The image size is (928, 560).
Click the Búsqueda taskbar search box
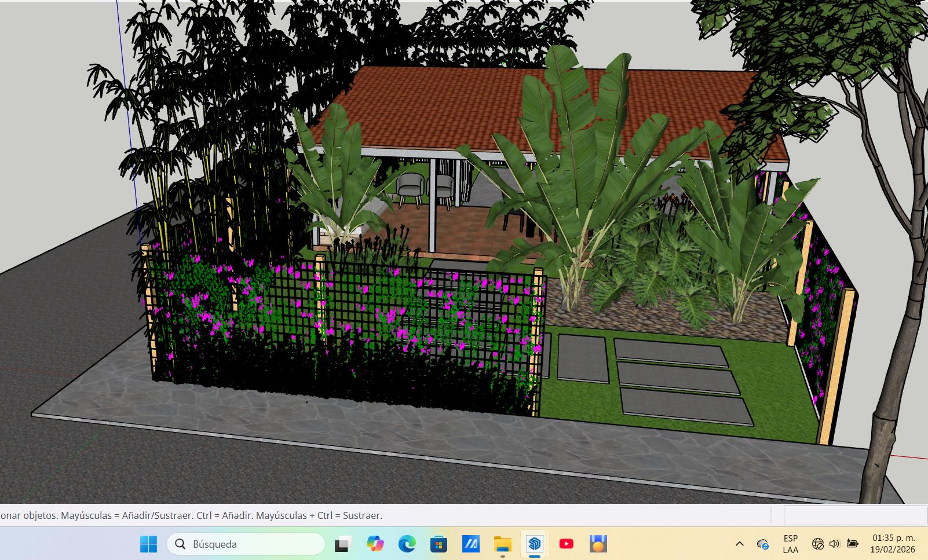[246, 544]
